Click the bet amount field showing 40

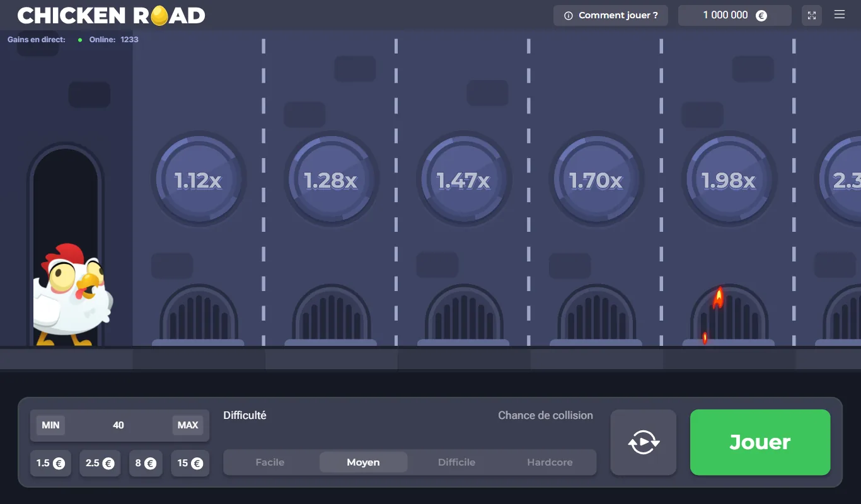(x=118, y=425)
